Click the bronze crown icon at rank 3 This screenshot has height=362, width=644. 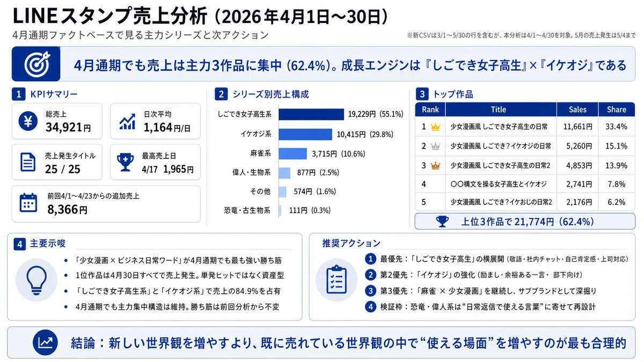(435, 165)
